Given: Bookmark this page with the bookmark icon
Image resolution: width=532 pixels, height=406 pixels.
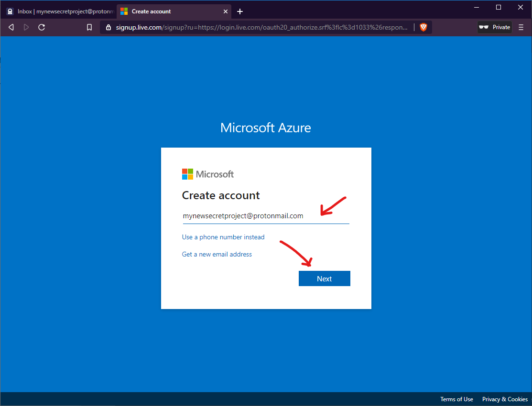Looking at the screenshot, I should 89,27.
